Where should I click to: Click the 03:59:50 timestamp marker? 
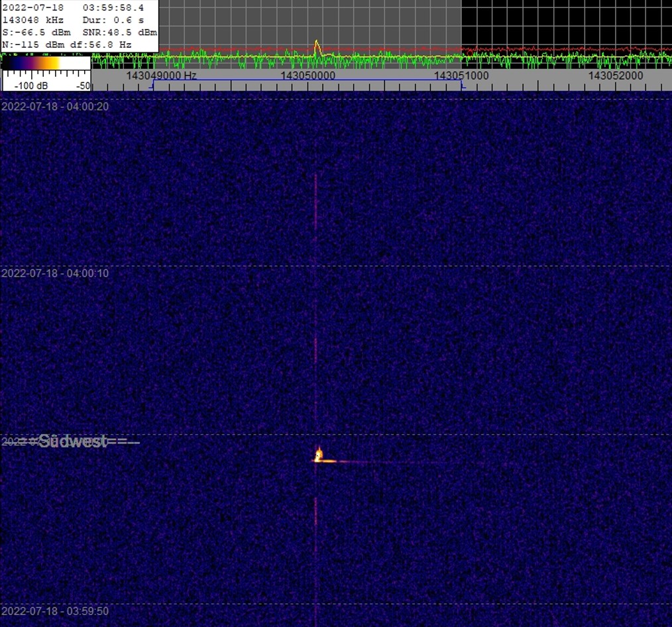pos(55,611)
